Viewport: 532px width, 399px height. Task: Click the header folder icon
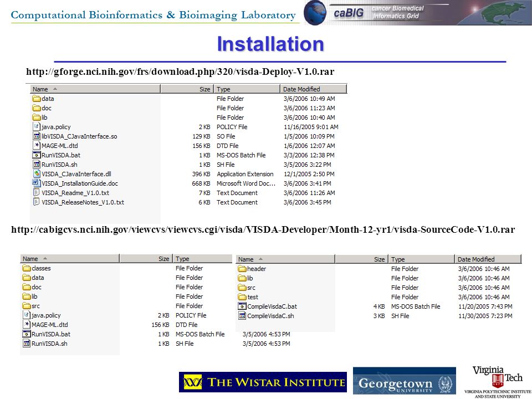pyautogui.click(x=242, y=269)
